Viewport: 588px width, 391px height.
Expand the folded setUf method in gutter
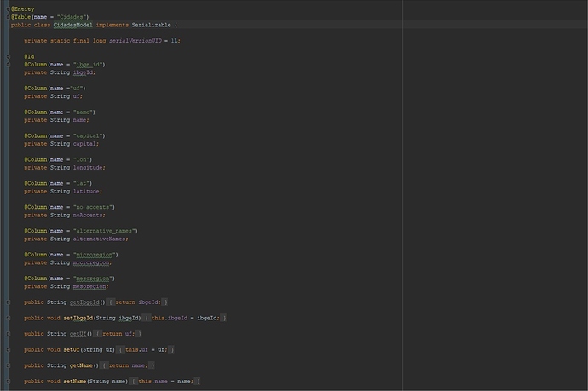(x=8, y=350)
